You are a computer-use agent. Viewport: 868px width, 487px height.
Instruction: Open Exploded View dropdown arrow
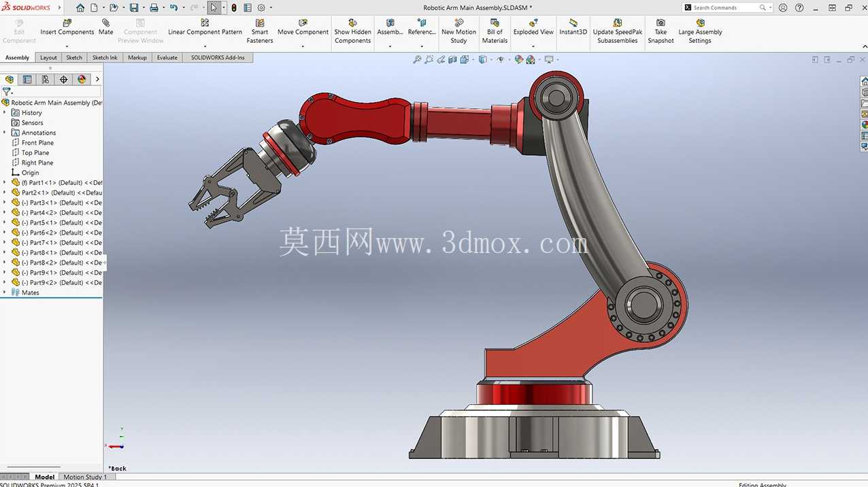pos(533,46)
